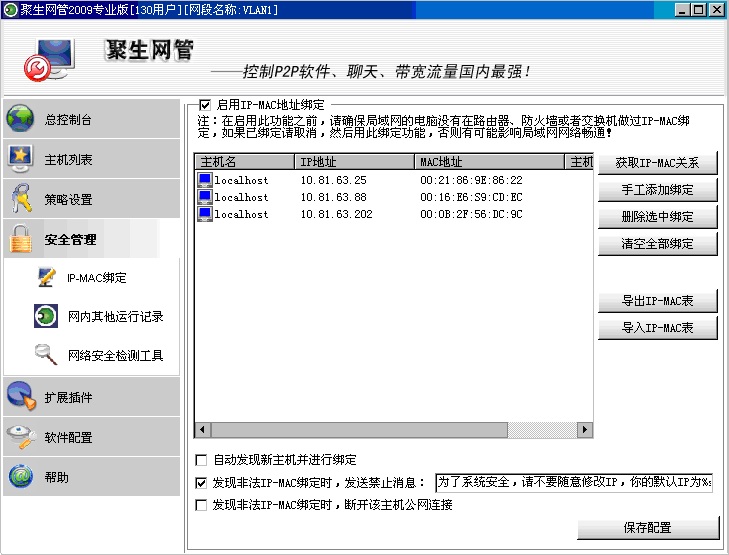The width and height of the screenshot is (729, 555).
Task: Click computer icon of host 10.81.63.202
Action: point(205,214)
